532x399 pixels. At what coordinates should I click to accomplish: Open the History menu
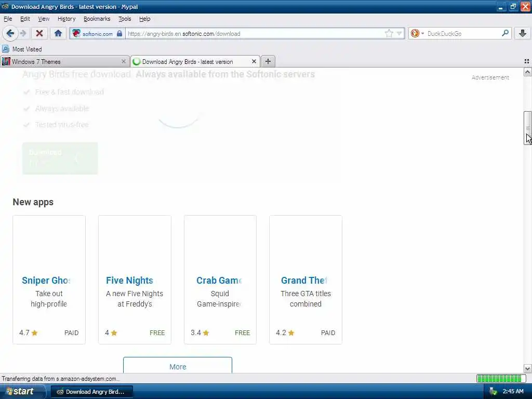pyautogui.click(x=66, y=19)
